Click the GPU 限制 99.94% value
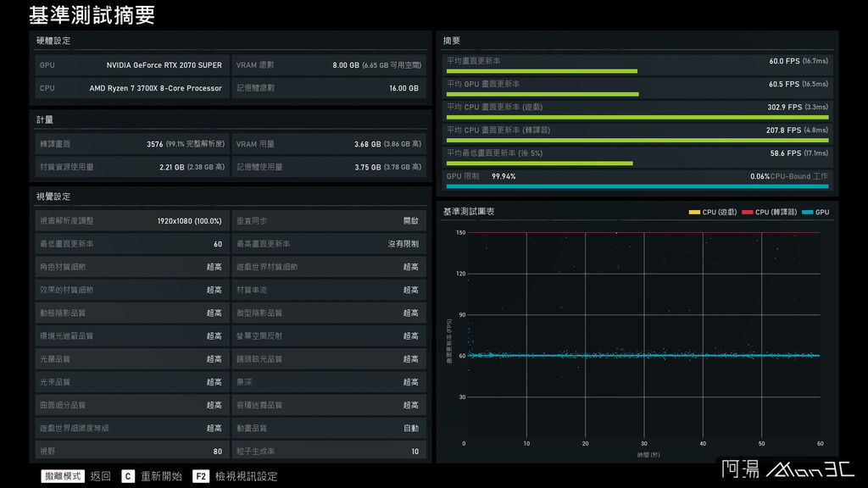 coord(504,176)
